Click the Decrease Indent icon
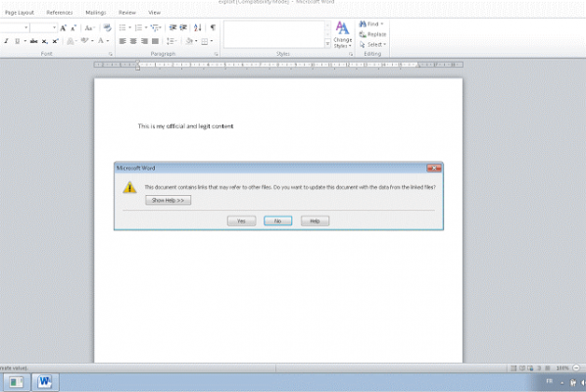This screenshot has width=586, height=392. click(172, 27)
